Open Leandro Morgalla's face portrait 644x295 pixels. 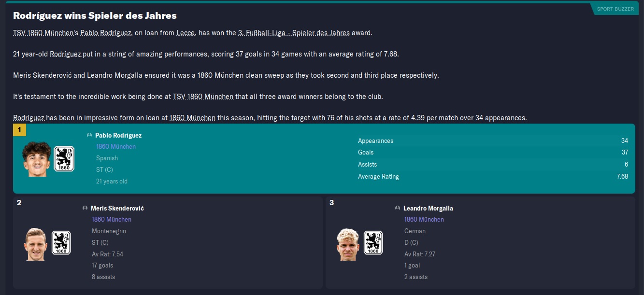tap(348, 243)
